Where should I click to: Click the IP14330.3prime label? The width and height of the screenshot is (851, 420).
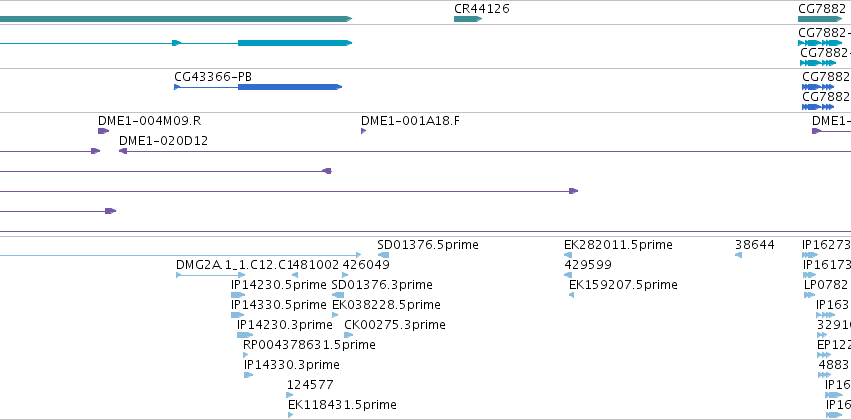tap(291, 365)
